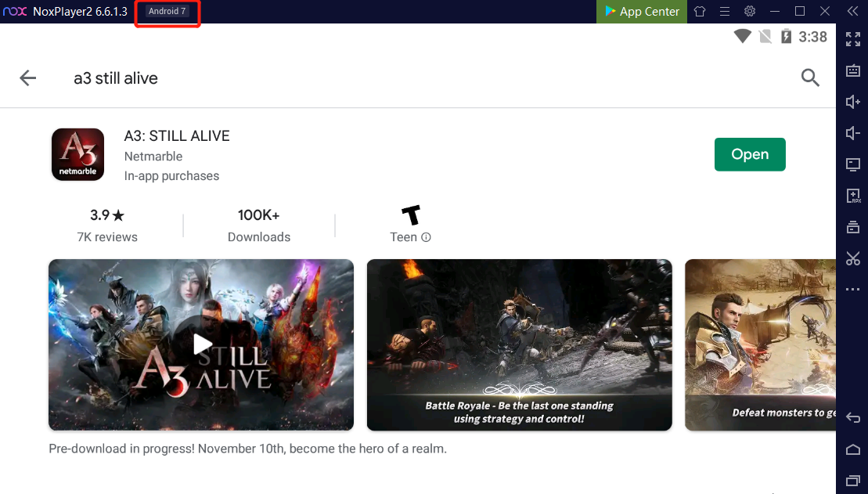Open Nox system settings gear
The image size is (868, 494).
point(750,12)
